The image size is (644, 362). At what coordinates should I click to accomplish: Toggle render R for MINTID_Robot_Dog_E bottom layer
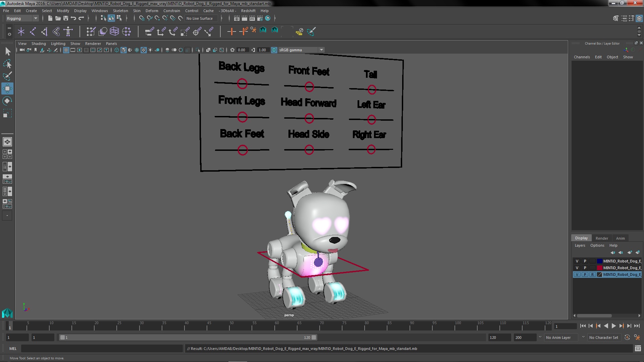[592, 275]
